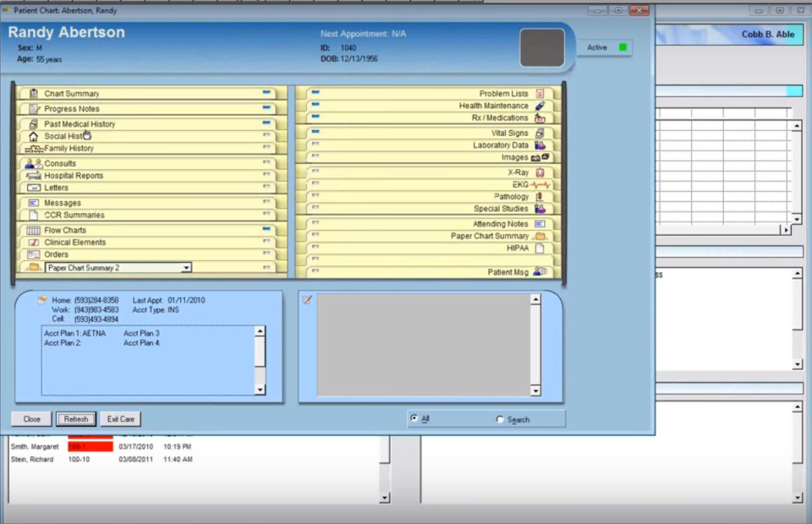Open the Progress Notes icon
812x524 pixels.
pyautogui.click(x=34, y=109)
